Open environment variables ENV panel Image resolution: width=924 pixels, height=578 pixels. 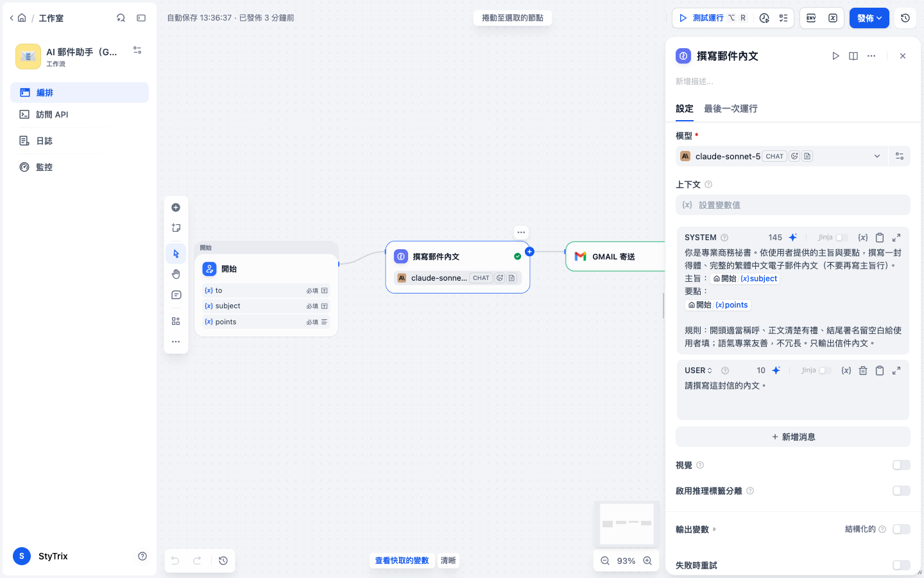coord(811,18)
